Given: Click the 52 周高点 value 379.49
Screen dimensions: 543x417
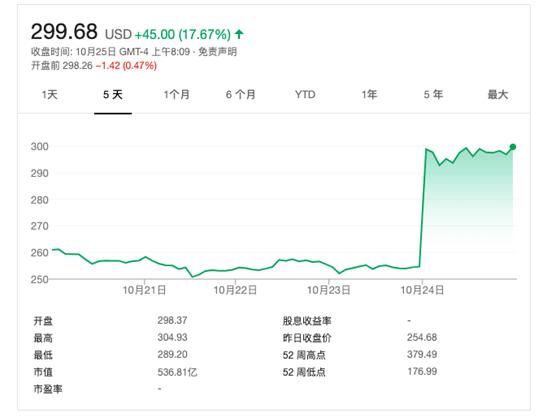Looking at the screenshot, I should click(x=422, y=355).
